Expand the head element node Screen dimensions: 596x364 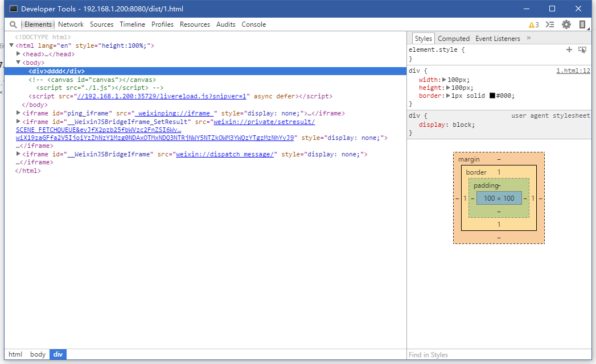(18, 53)
